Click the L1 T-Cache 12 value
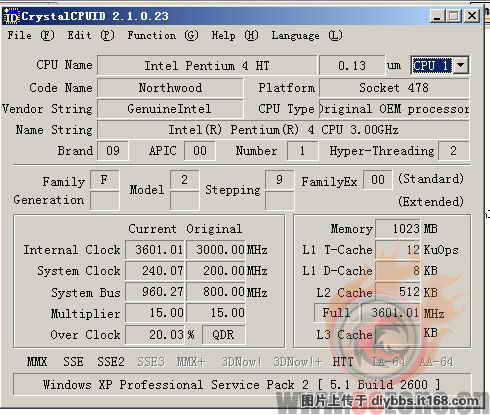The image size is (490, 415). click(398, 250)
